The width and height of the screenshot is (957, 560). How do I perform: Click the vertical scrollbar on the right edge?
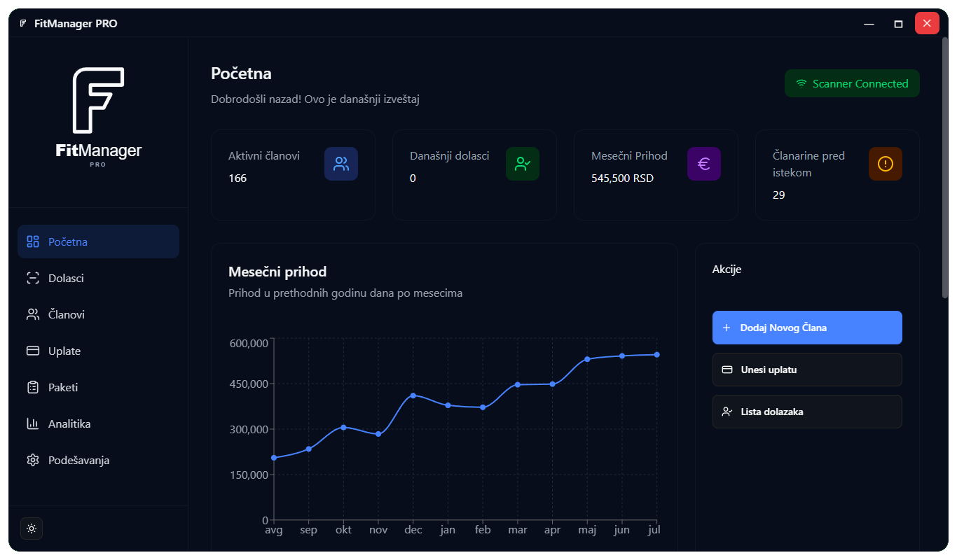(944, 168)
